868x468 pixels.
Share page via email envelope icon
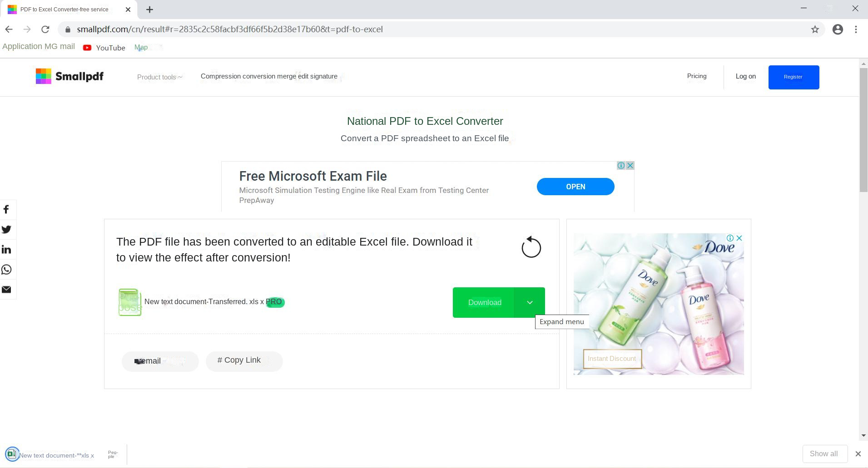click(x=6, y=290)
